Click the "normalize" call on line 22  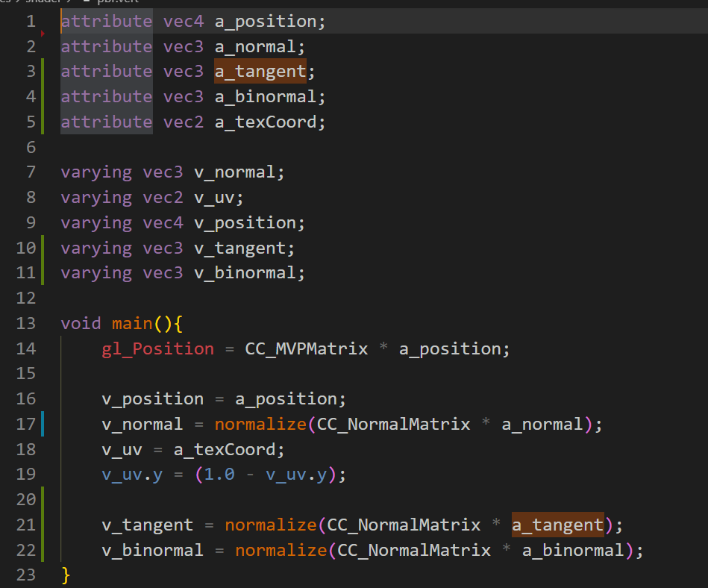tap(281, 550)
